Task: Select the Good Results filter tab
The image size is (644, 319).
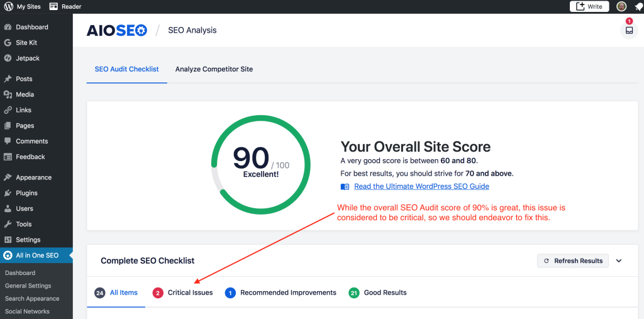Action: [378, 293]
